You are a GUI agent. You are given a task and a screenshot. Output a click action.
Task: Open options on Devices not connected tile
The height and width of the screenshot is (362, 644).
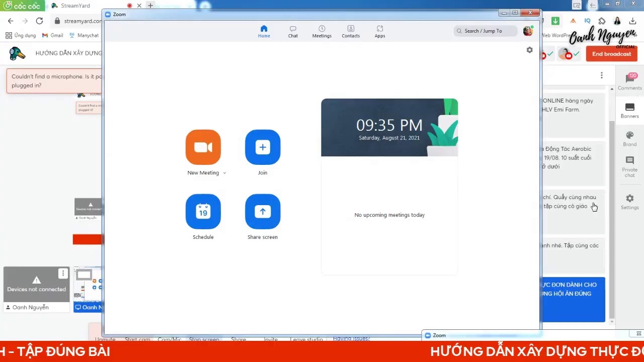(x=62, y=273)
